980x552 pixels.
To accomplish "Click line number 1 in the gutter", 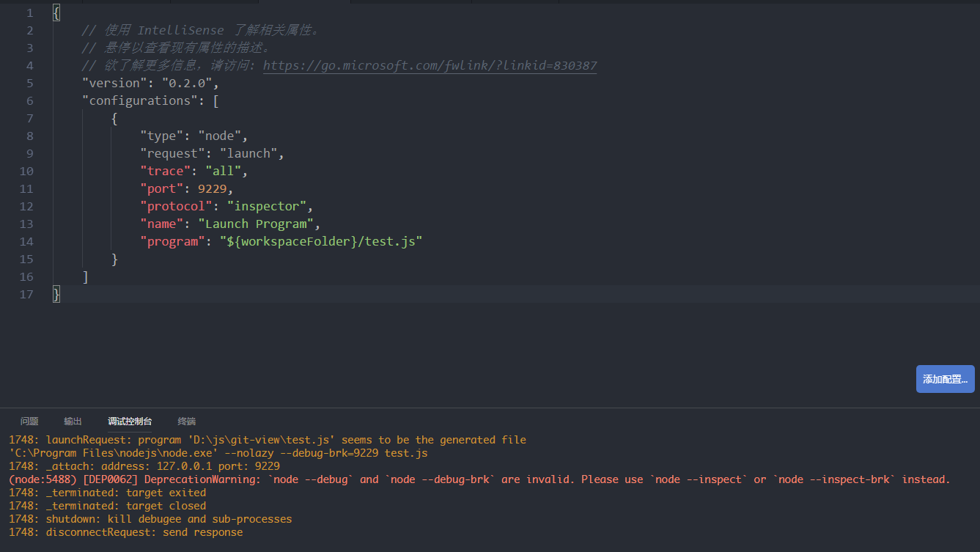I will click(29, 12).
